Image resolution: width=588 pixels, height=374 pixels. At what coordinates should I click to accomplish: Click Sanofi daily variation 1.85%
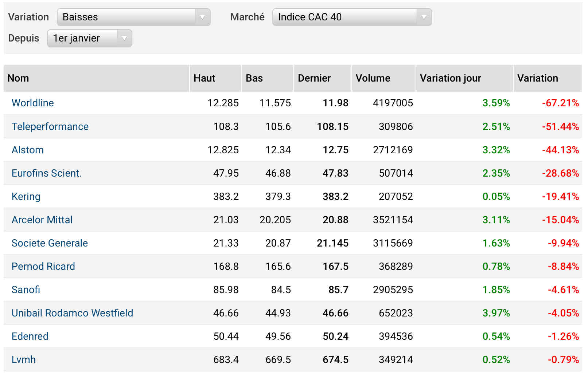[x=496, y=290]
